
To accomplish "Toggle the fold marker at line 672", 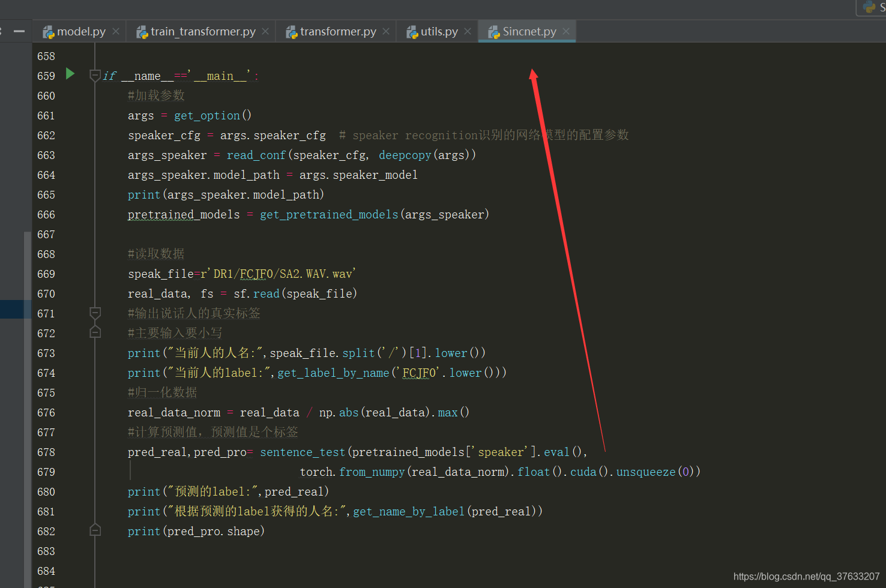I will point(95,332).
